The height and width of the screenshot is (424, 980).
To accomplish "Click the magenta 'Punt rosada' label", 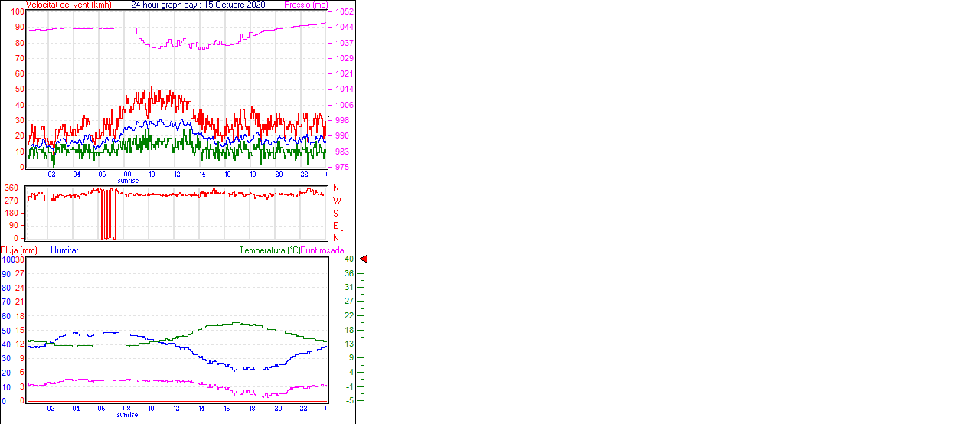I will (322, 250).
